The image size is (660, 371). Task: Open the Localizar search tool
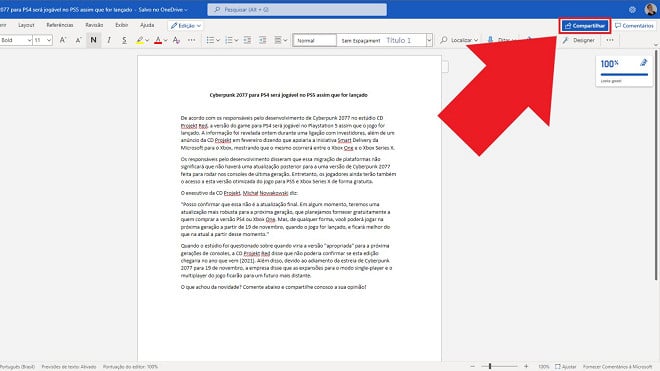coord(459,40)
